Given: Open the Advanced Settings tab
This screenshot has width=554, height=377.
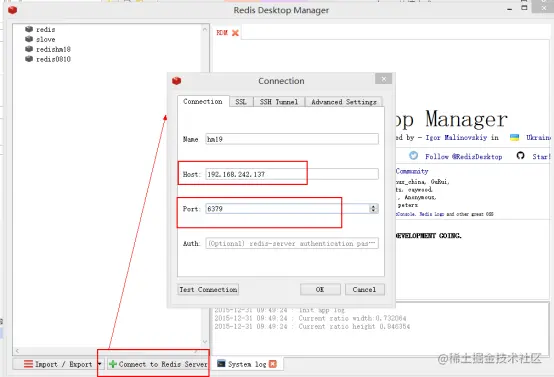Looking at the screenshot, I should click(344, 102).
